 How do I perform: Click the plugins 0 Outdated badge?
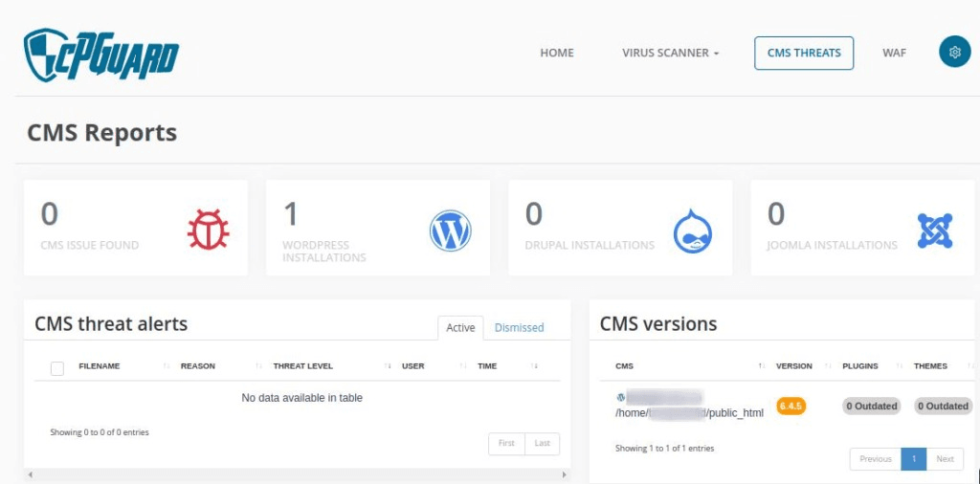[871, 406]
